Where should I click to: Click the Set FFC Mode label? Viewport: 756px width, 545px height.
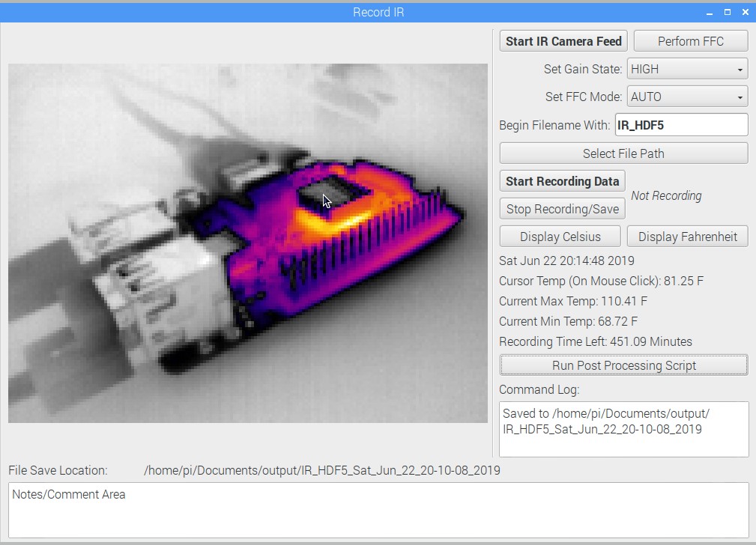[584, 97]
